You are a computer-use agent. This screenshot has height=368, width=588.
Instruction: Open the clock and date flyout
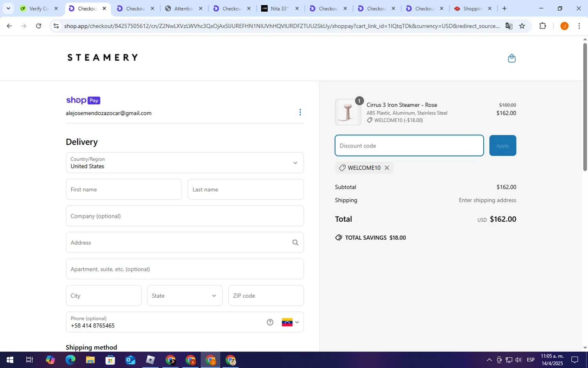click(x=552, y=360)
